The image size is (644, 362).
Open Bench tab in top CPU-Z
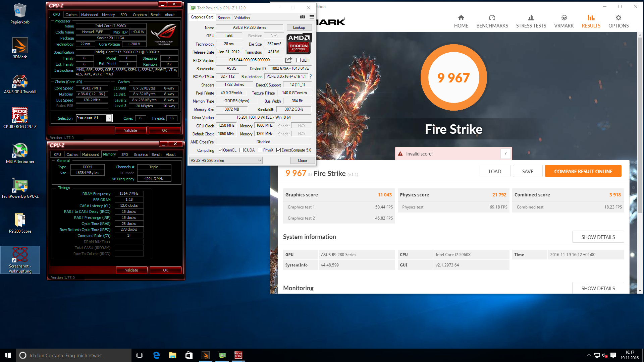tap(155, 15)
